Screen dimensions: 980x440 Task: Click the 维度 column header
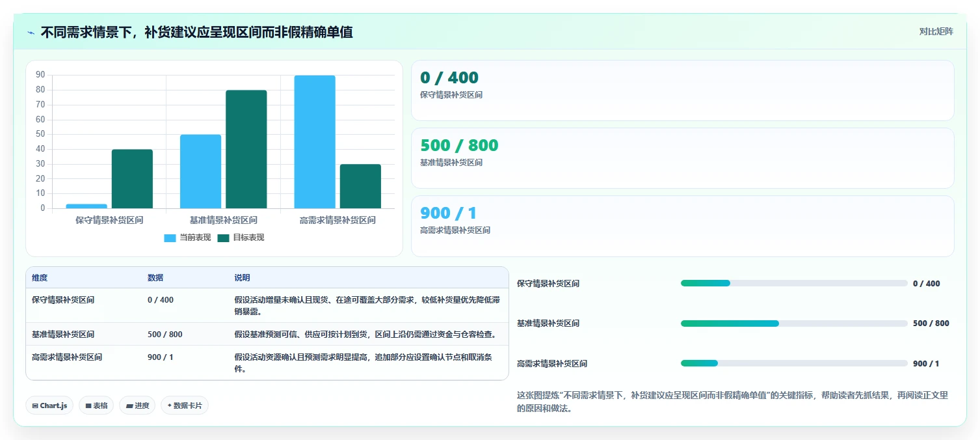pos(40,278)
